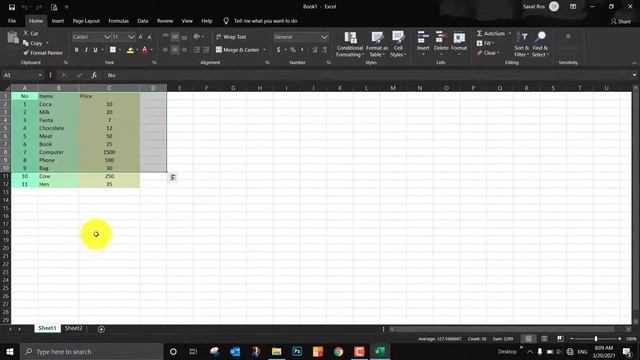The height and width of the screenshot is (360, 640).
Task: Click the Save icon in title bar
Action: tap(12, 7)
